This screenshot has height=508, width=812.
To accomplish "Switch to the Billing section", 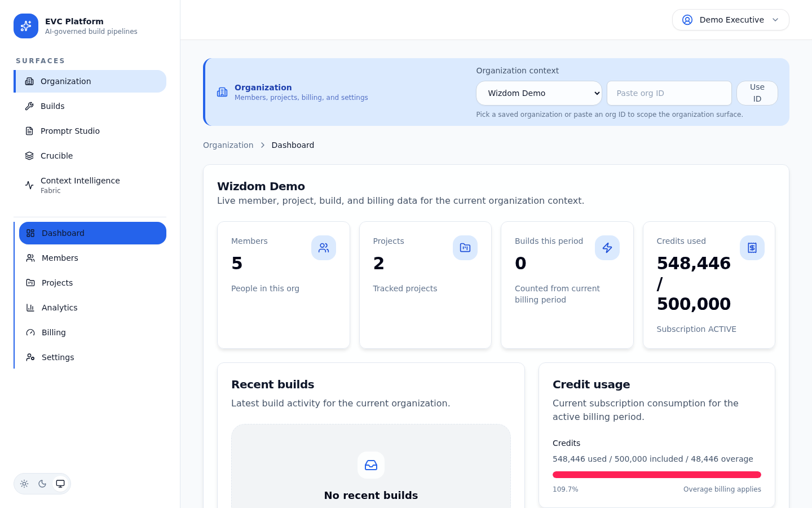I will (x=54, y=332).
